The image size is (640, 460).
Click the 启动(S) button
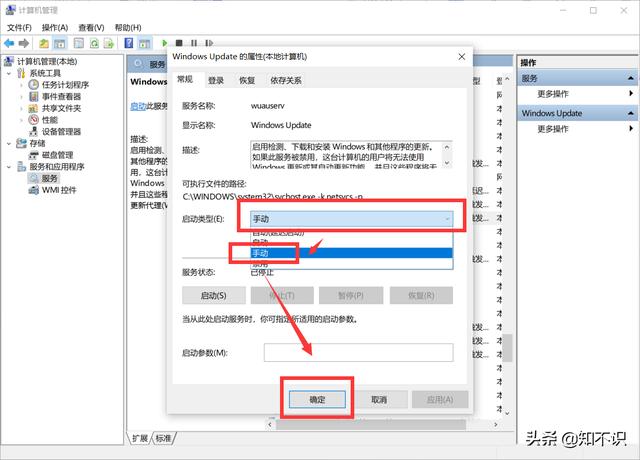coord(213,295)
